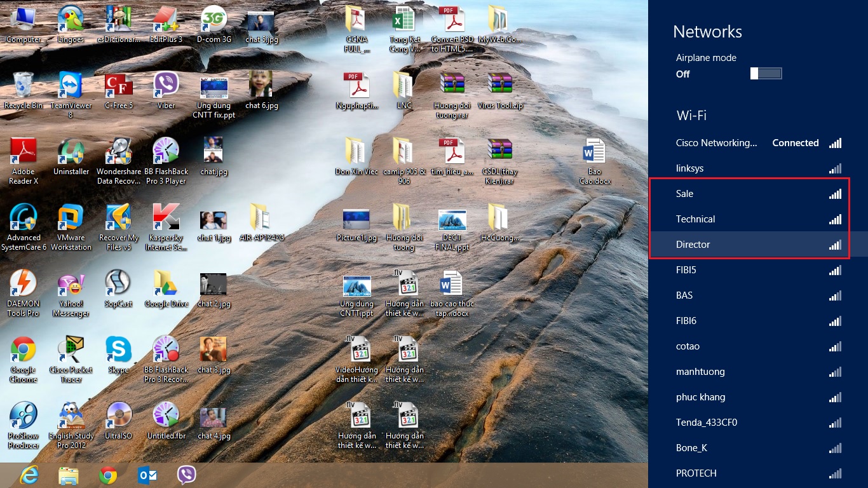Image resolution: width=868 pixels, height=488 pixels.
Task: Select the Cisco Packet Tracer desktop icon
Action: point(71,353)
